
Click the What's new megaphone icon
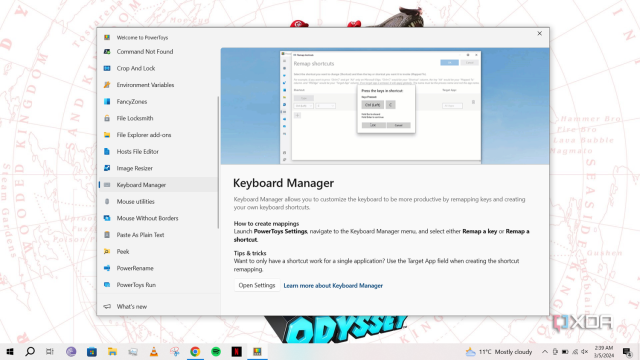pos(107,307)
